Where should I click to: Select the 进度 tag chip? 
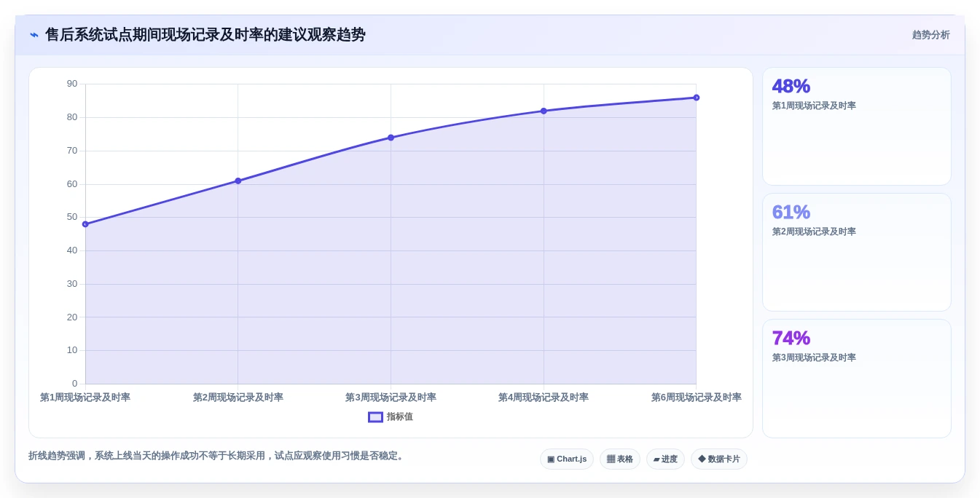(665, 459)
